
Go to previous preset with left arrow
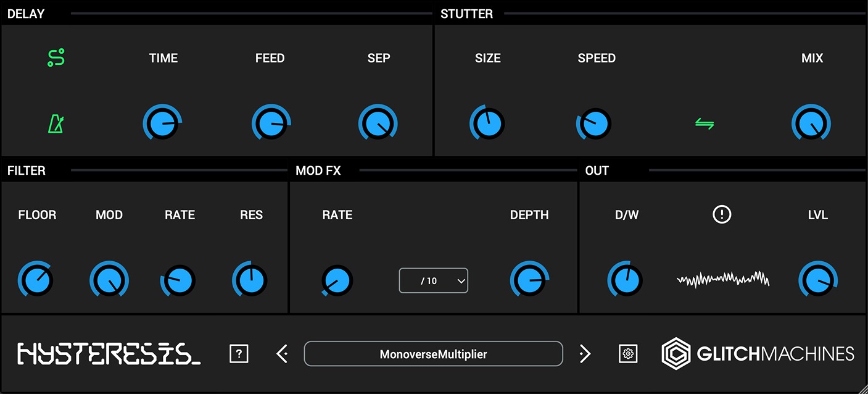point(283,354)
